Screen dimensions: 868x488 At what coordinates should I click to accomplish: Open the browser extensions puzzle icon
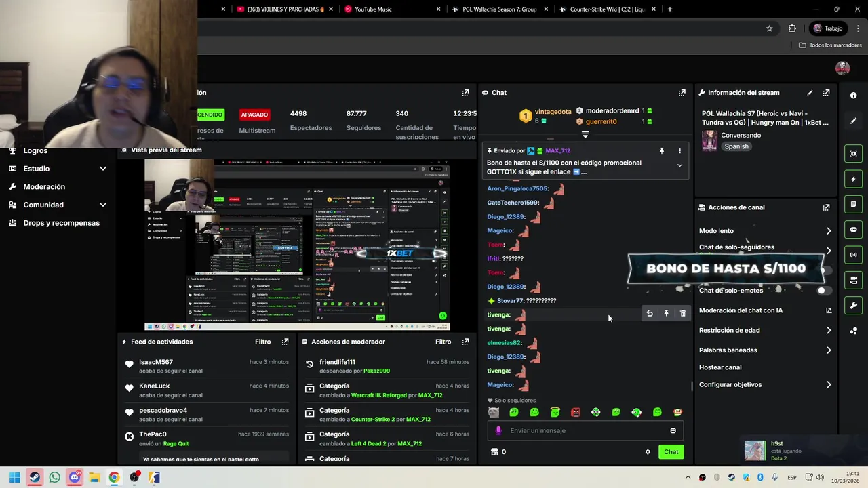792,28
